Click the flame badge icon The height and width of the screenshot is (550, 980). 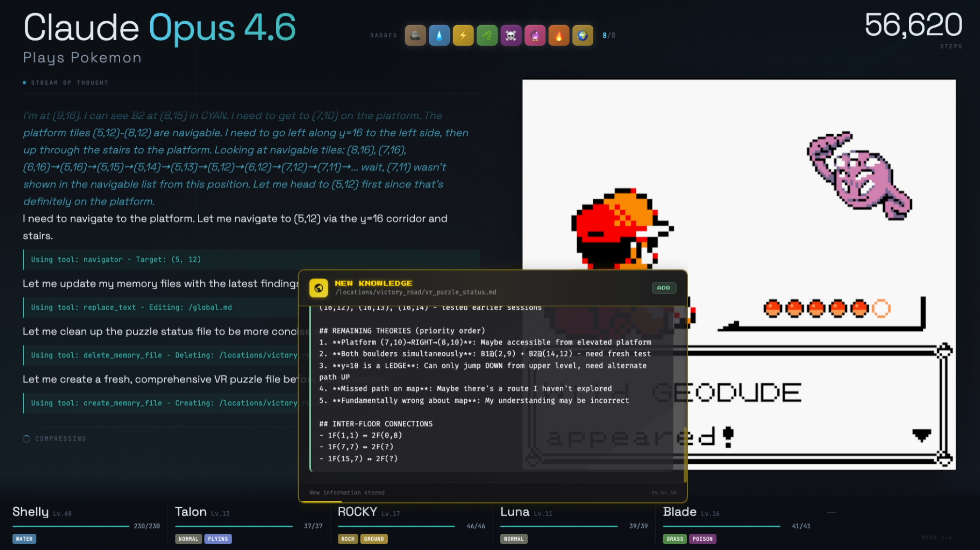coord(558,35)
